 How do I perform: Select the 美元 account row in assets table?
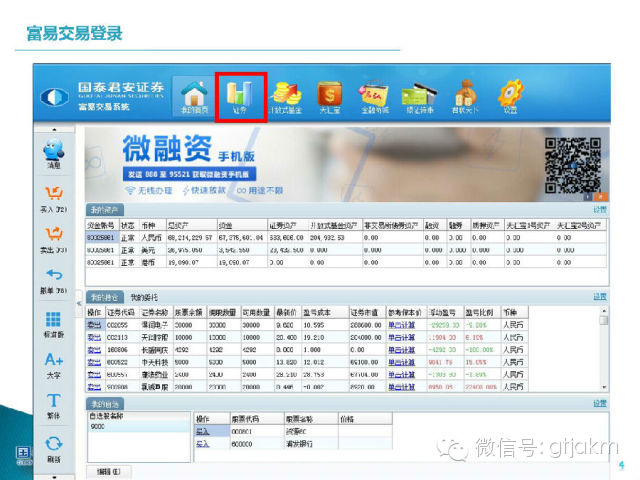click(345, 250)
